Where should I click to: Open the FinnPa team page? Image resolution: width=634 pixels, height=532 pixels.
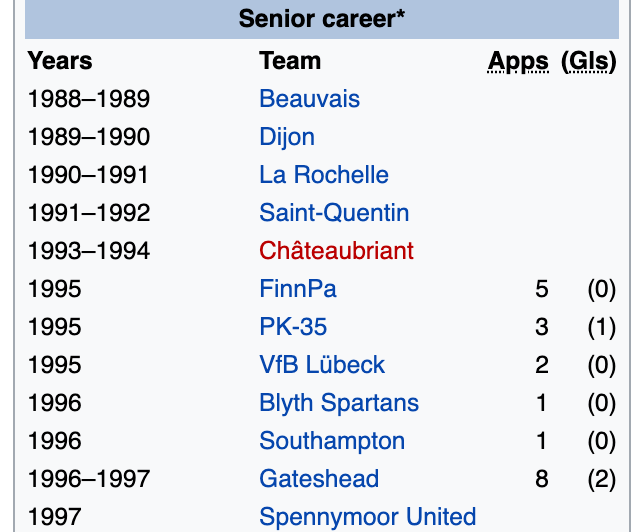click(x=298, y=289)
